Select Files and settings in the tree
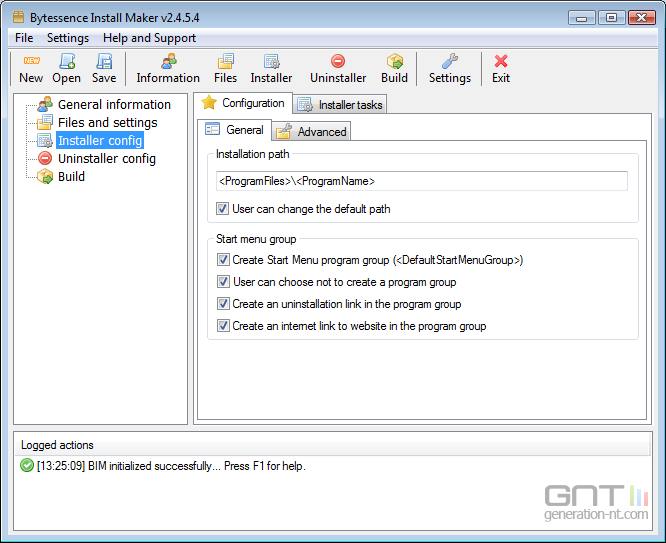Viewport: 666px width, 543px height. click(108, 123)
